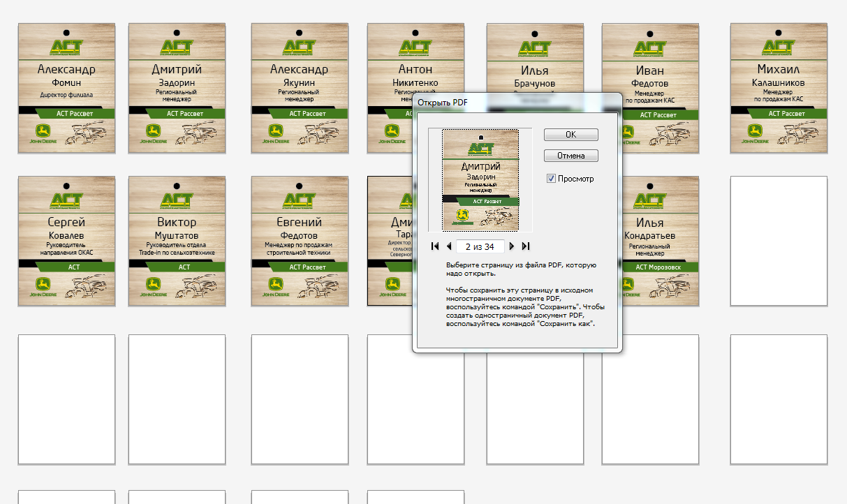This screenshot has height=504, width=847.
Task: Toggle the Просмотр checkbox
Action: tap(551, 179)
